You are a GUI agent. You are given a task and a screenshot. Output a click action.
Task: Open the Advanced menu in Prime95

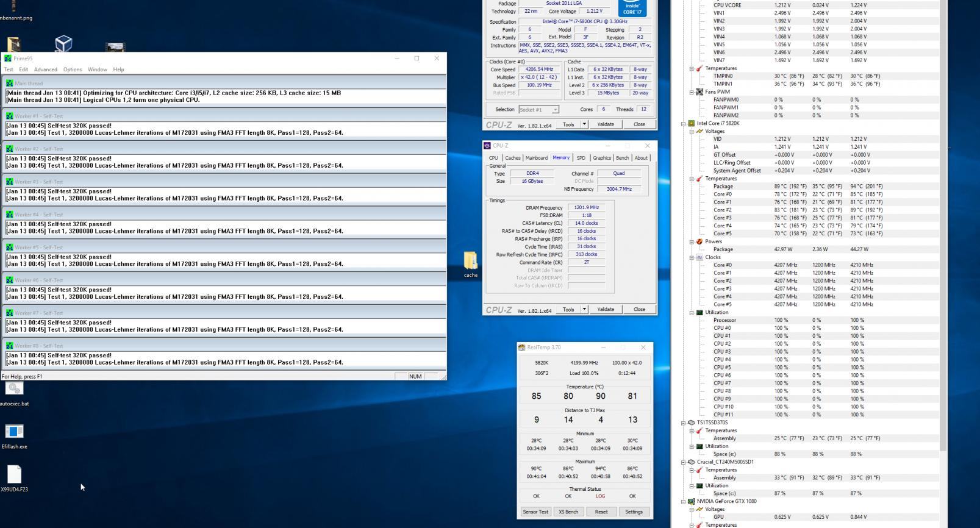(46, 70)
